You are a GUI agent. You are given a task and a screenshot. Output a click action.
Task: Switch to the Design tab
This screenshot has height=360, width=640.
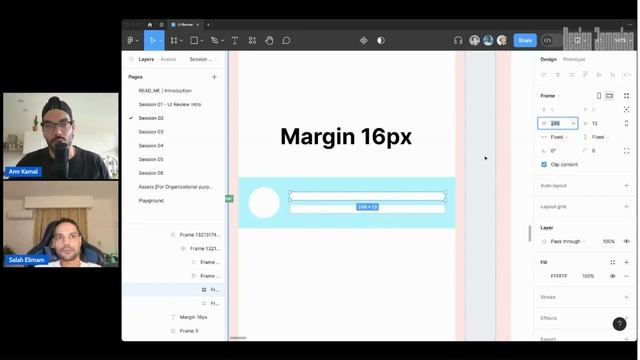(x=548, y=59)
